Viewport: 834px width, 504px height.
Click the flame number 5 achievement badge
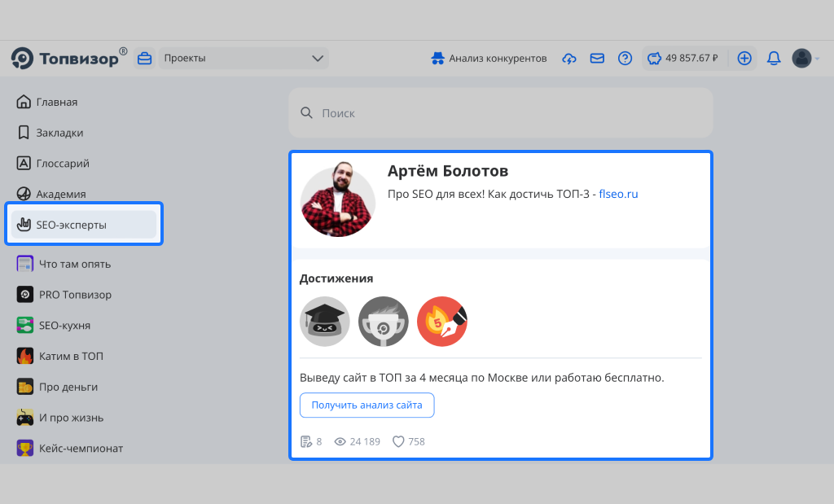click(x=441, y=321)
